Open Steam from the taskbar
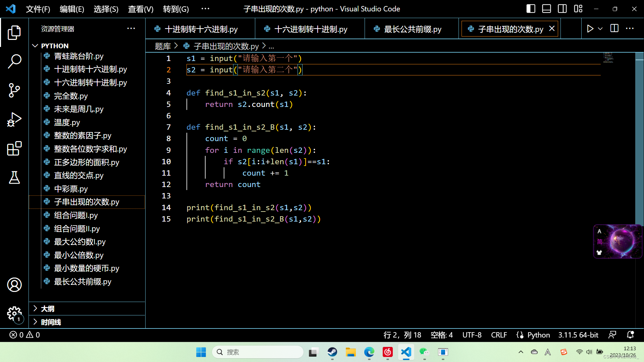The image size is (644, 362). 332,352
